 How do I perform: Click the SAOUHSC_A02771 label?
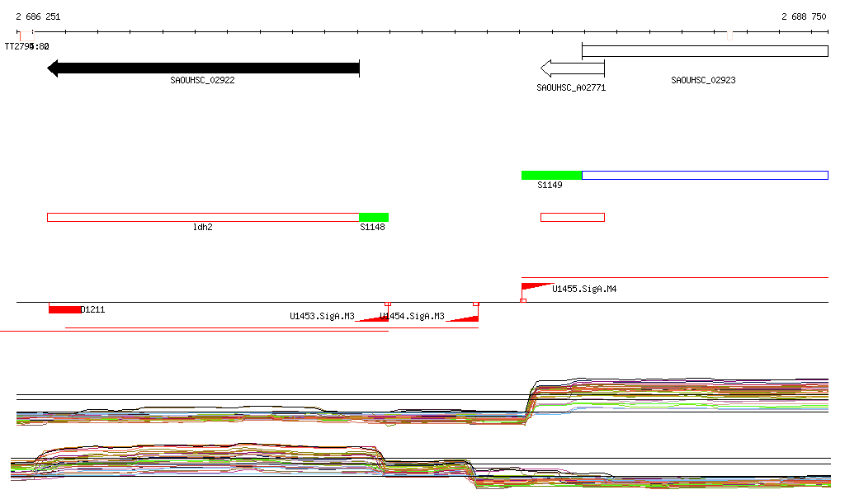point(571,87)
